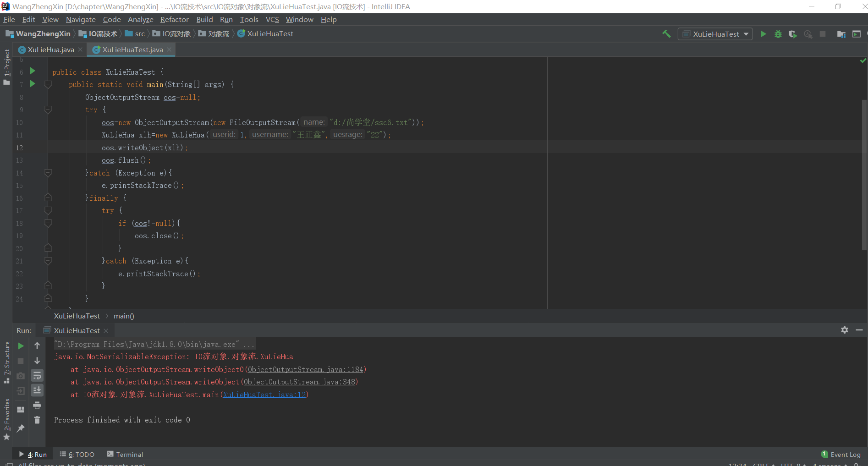Click run gutter arrow beside main method
This screenshot has width=868, height=466.
33,84
